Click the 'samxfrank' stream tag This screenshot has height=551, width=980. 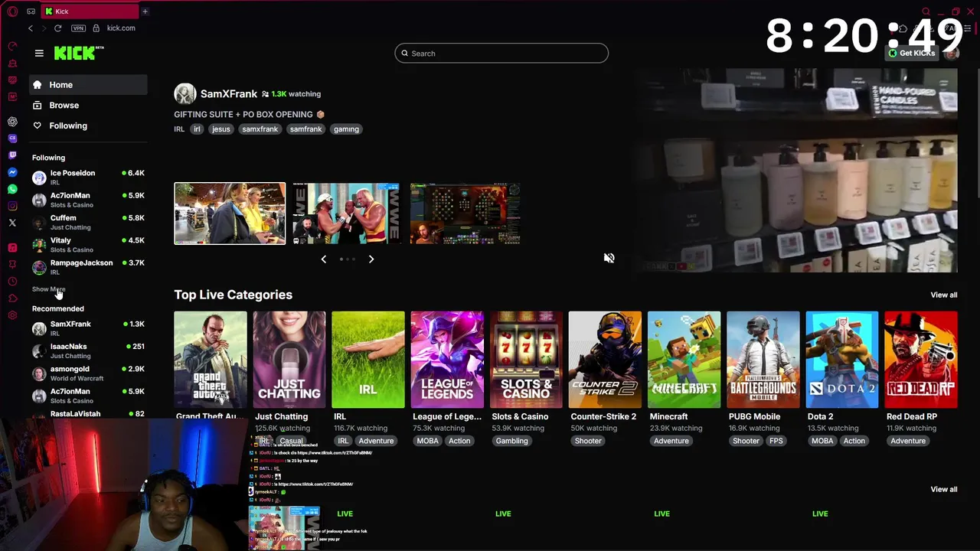click(260, 129)
